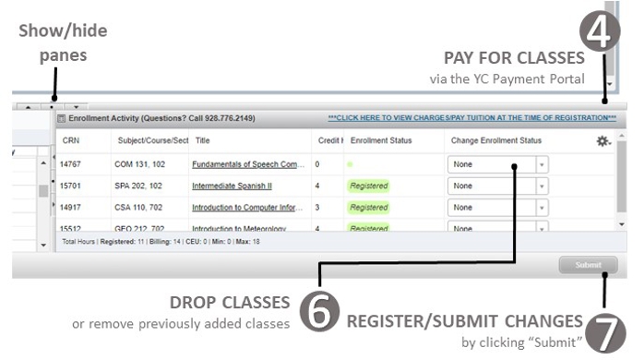Open the table settings gear icon
The image size is (644, 360).
602,141
